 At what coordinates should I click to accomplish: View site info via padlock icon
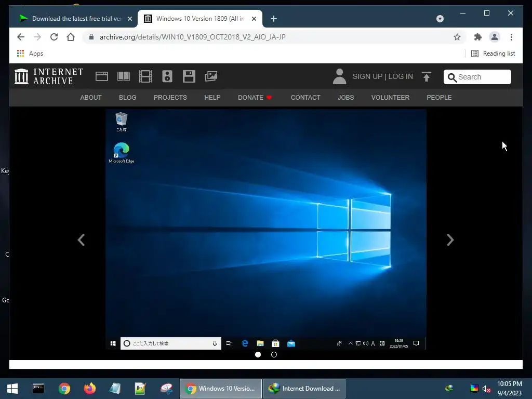point(91,37)
